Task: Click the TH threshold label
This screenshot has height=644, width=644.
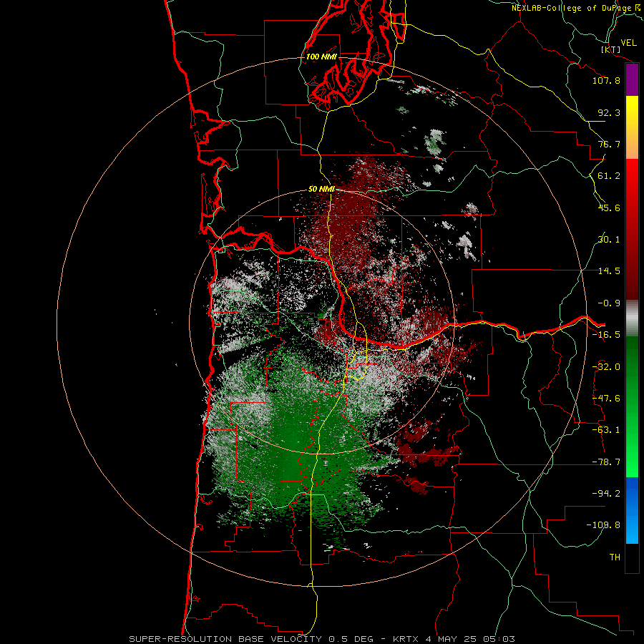Action: click(x=615, y=557)
